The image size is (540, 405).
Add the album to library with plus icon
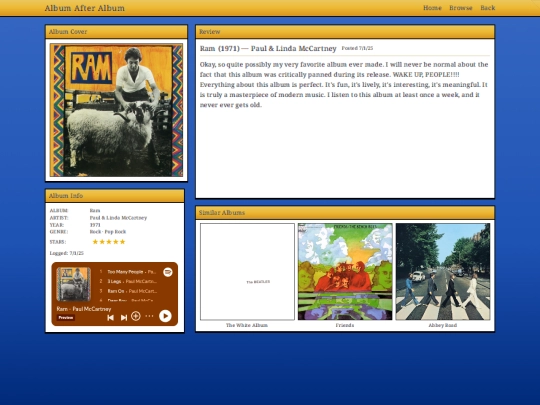pos(136,316)
